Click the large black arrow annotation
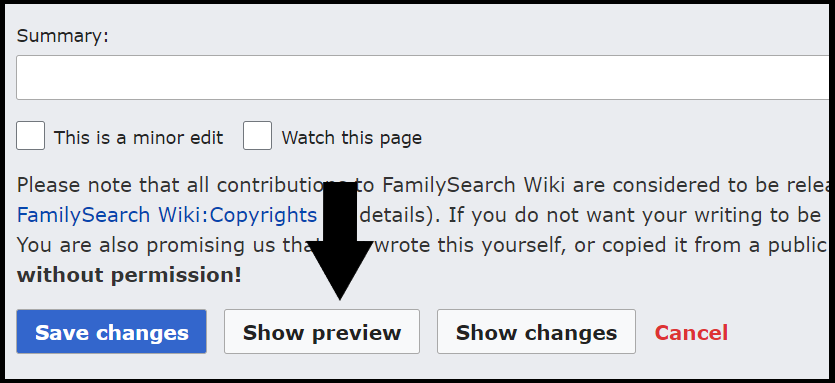The height and width of the screenshot is (383, 835). [340, 241]
